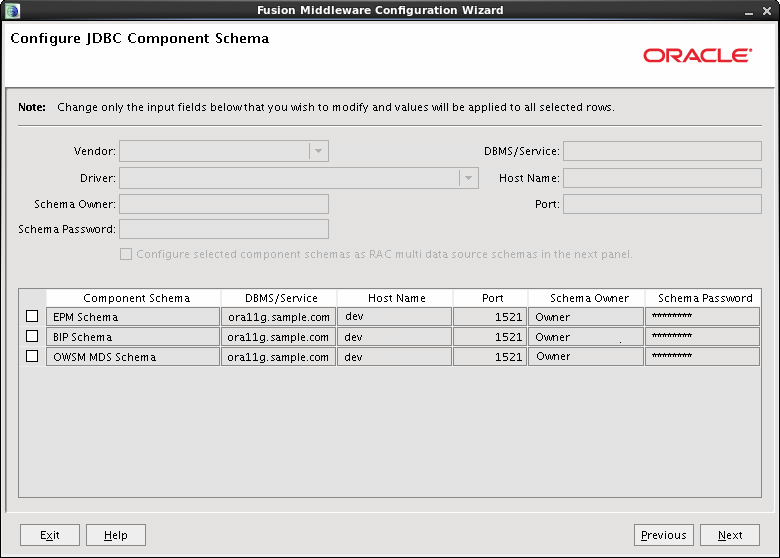
Task: Click DBMS/Service cell in BIP Schema row
Action: click(x=279, y=337)
